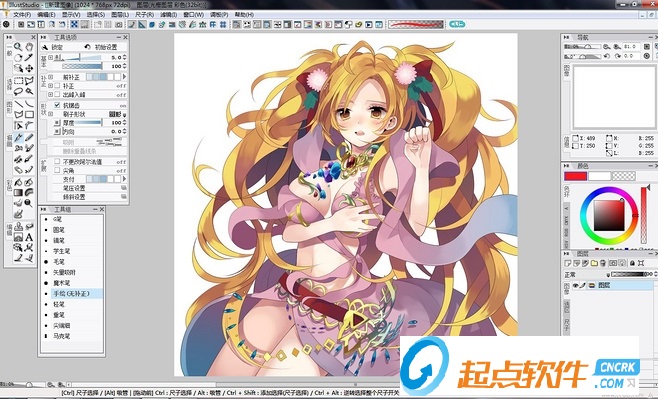
Task: Select the Gradient tool in toolbox
Action: pyautogui.click(x=18, y=193)
